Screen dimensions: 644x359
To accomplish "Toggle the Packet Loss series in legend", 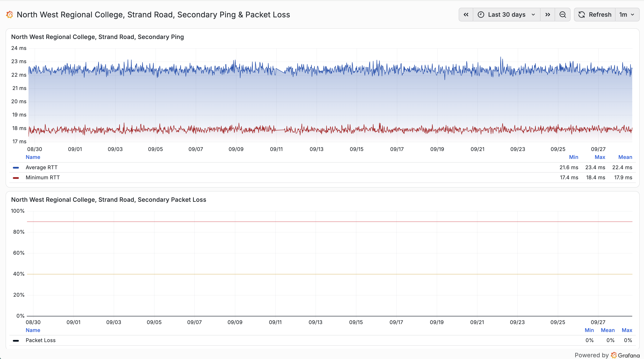I will (40, 340).
